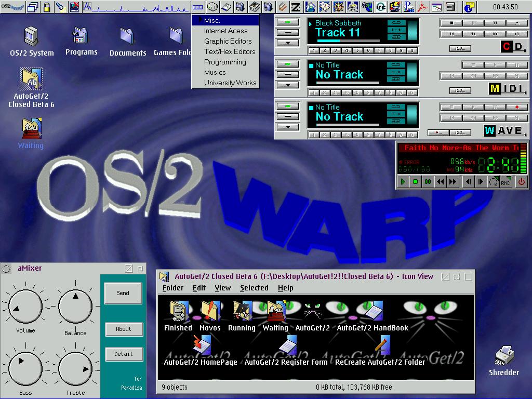The image size is (532, 399).
Task: Choose Programming in the tray menu
Action: click(x=225, y=62)
